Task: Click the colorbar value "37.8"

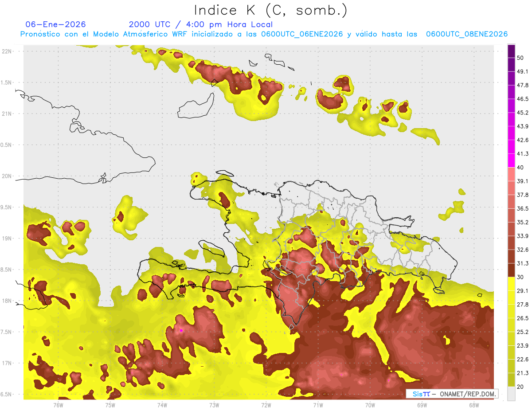Action: click(523, 195)
